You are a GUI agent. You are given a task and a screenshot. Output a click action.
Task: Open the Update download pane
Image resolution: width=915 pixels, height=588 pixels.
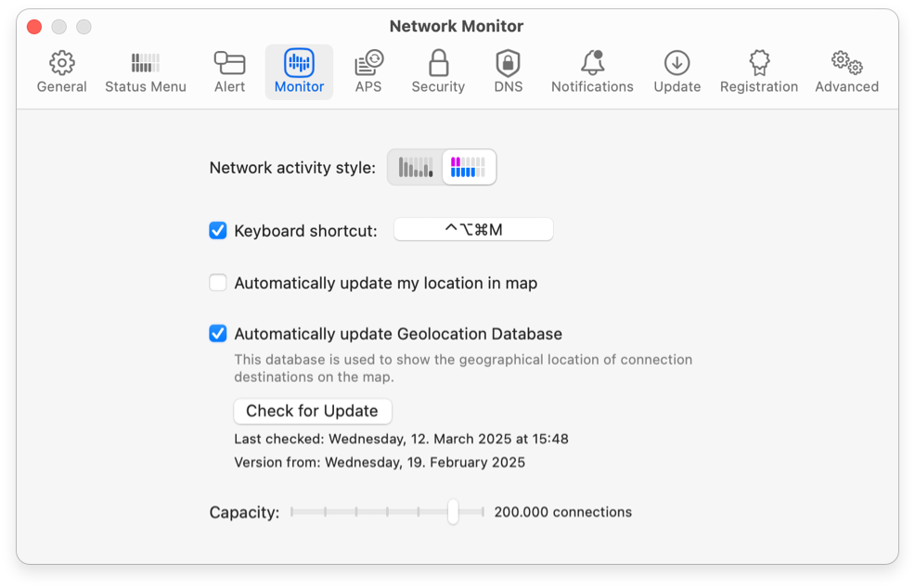(x=677, y=72)
